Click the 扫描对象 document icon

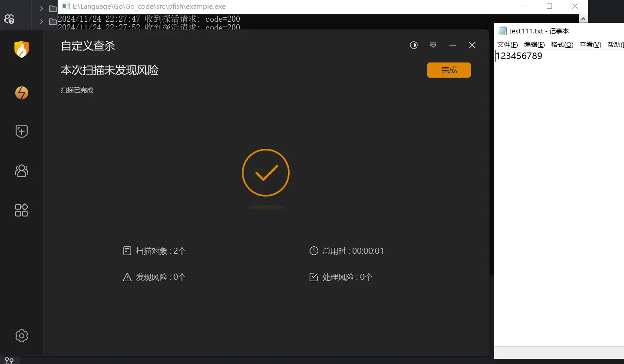pos(127,251)
